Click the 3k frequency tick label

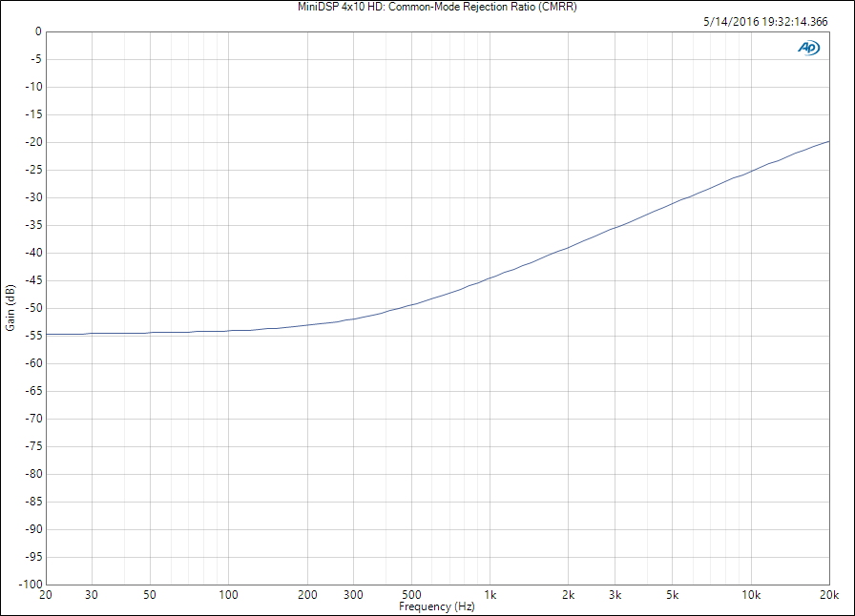click(x=615, y=595)
